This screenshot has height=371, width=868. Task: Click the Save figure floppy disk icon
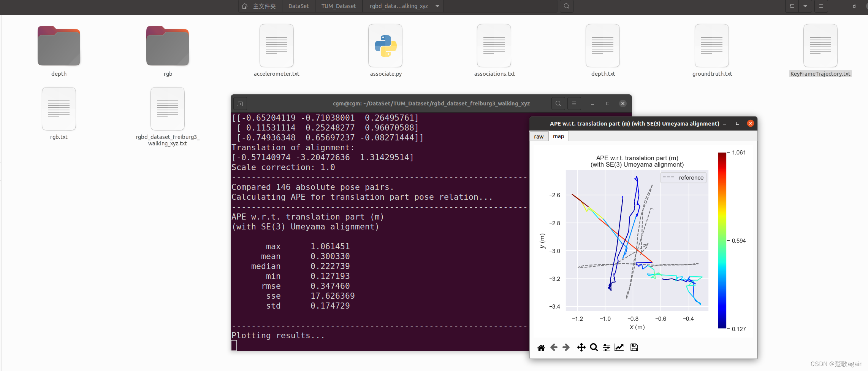pos(634,347)
